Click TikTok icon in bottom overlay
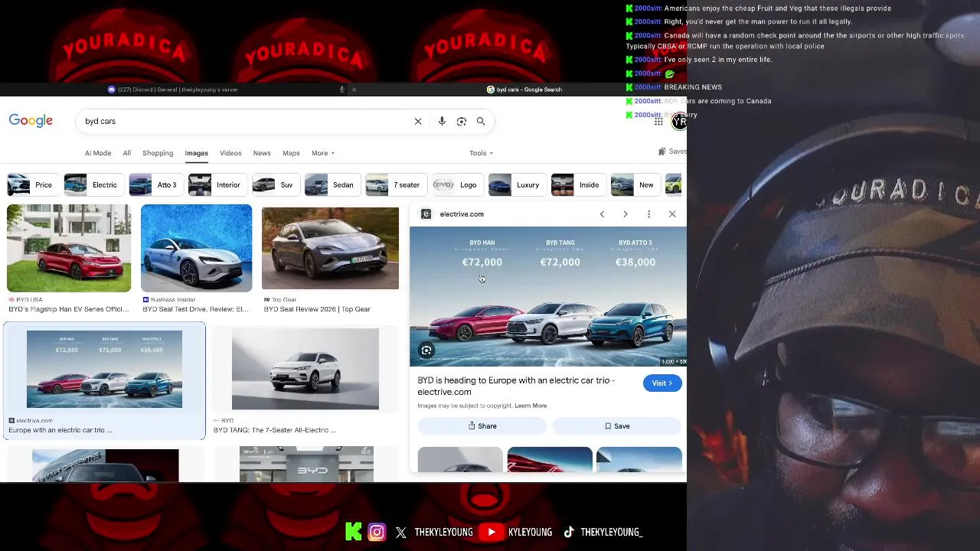 click(x=569, y=532)
